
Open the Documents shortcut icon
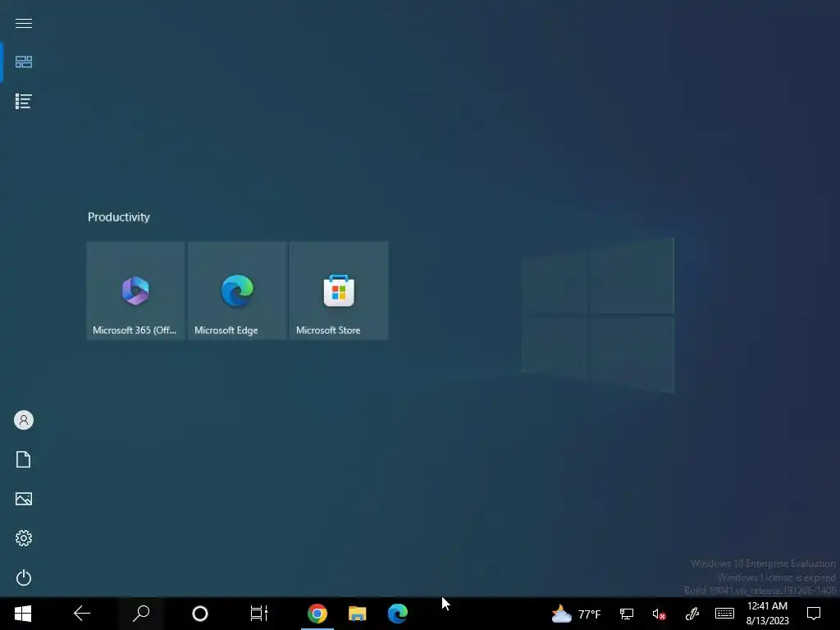click(x=24, y=459)
